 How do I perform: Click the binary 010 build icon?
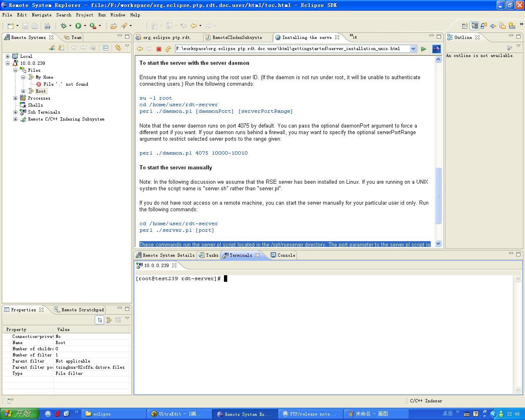point(47,26)
